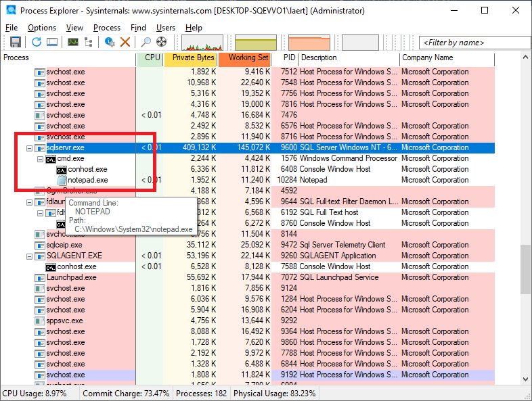Image resolution: width=532 pixels, height=401 pixels.
Task: Open process Properties gear icon
Action: (110, 42)
